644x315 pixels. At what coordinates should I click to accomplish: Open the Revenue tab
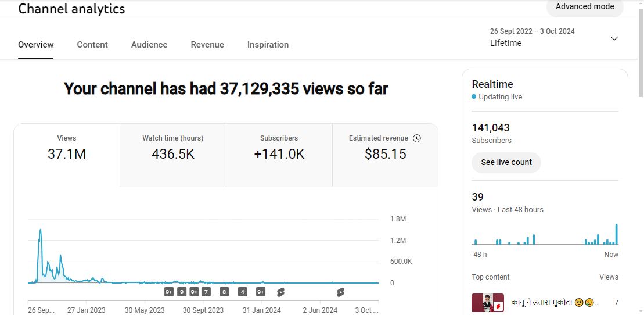[x=207, y=45]
